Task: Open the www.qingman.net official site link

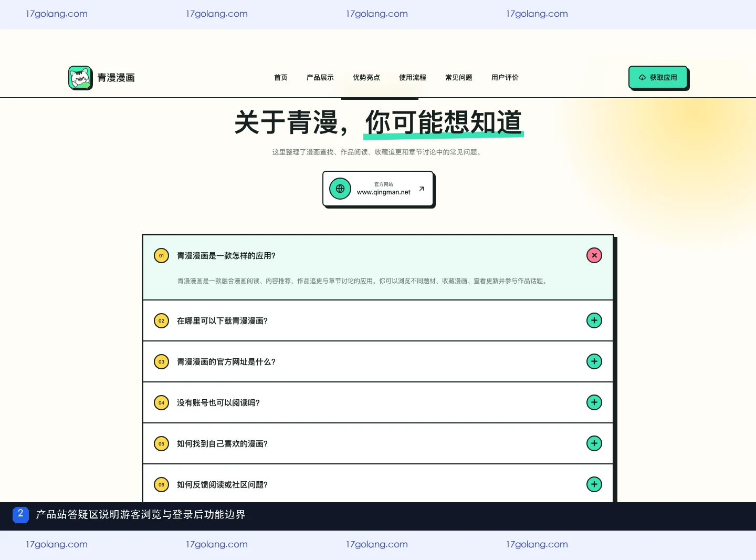Action: pyautogui.click(x=378, y=189)
